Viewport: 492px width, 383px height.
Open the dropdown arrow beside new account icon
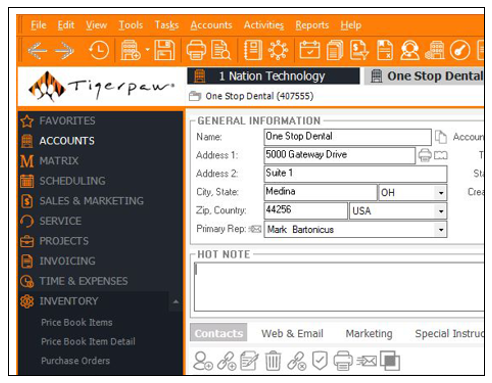pyautogui.click(x=147, y=50)
